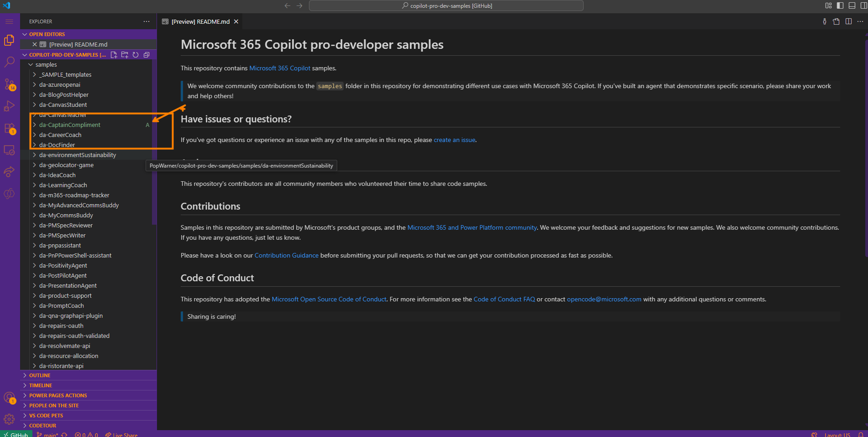Expand the POWER PAGES ACTIONS section
Screen dimensions: 868x437
pos(88,395)
